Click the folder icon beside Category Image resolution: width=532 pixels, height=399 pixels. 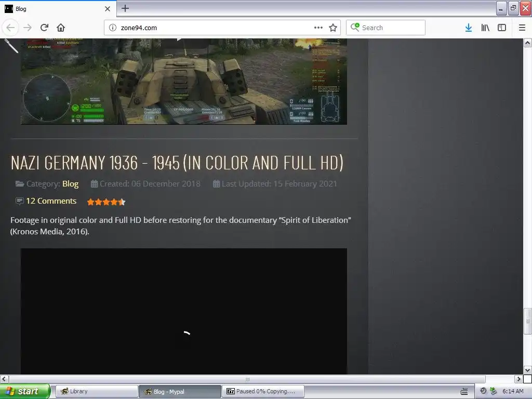coord(20,184)
